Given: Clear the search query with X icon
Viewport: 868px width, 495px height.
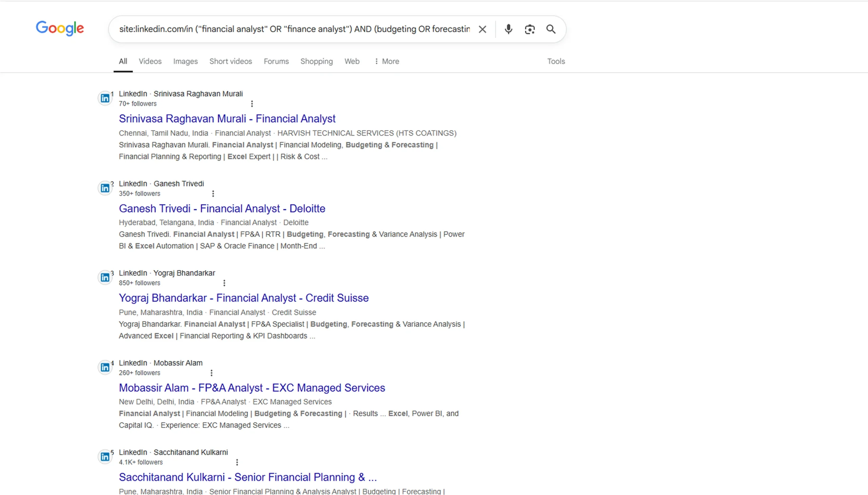Looking at the screenshot, I should coord(482,29).
